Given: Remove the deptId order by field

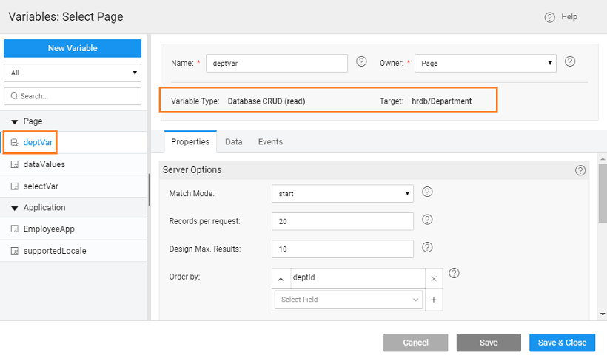Looking at the screenshot, I should pos(434,279).
